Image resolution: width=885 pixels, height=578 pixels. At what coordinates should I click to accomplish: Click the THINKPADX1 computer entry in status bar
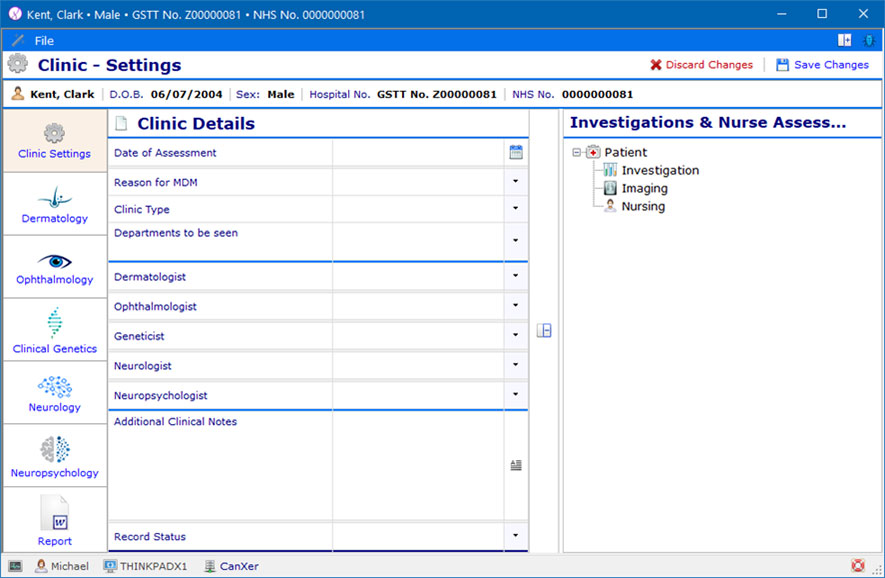point(146,566)
